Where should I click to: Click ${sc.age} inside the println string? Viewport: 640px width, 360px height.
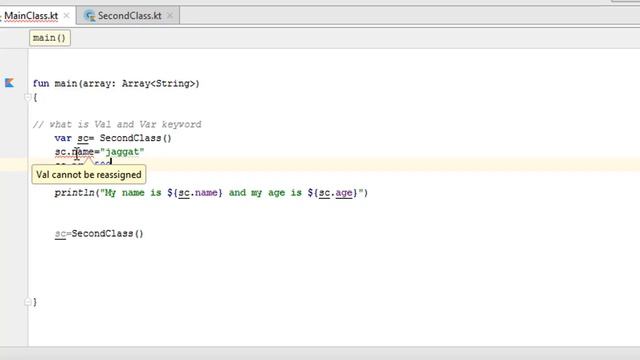pos(332,193)
